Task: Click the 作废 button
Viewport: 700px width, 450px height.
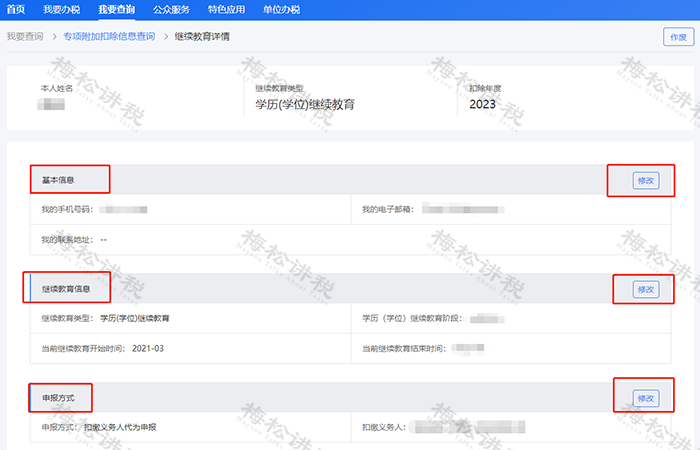Action: [676, 37]
